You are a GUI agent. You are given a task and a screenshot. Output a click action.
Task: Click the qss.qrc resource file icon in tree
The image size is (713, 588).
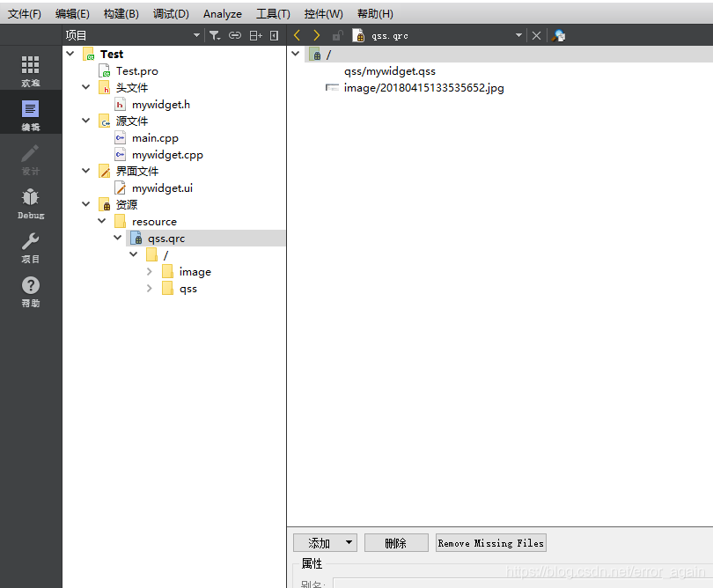pyautogui.click(x=136, y=238)
